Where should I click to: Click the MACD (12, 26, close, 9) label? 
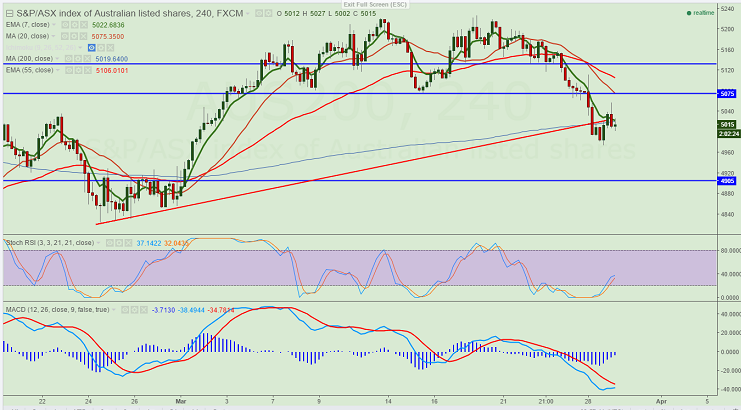point(57,309)
